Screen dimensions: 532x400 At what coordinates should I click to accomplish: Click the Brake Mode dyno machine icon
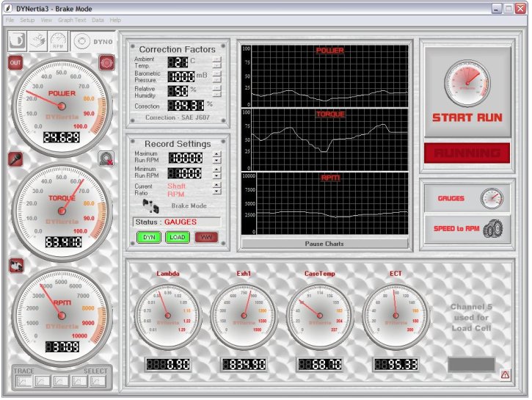coord(150,206)
